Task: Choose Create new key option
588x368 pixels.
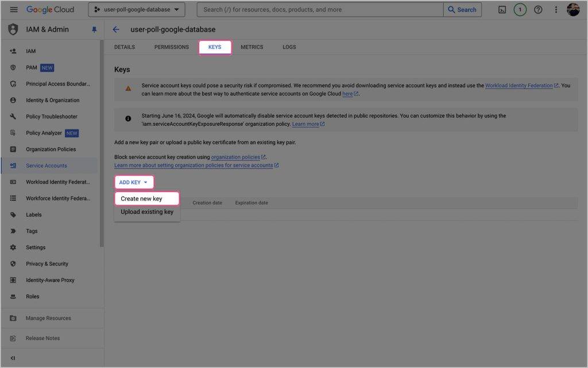Action: [147, 198]
